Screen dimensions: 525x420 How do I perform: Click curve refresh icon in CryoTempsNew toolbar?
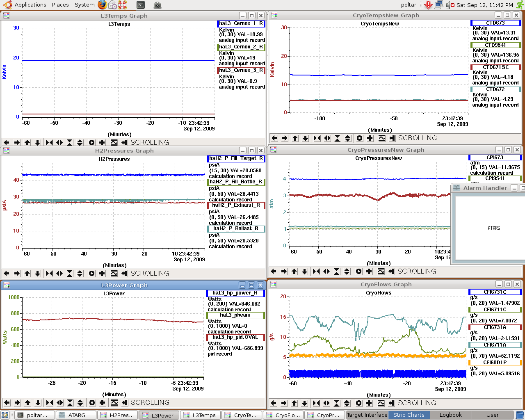tap(382, 138)
